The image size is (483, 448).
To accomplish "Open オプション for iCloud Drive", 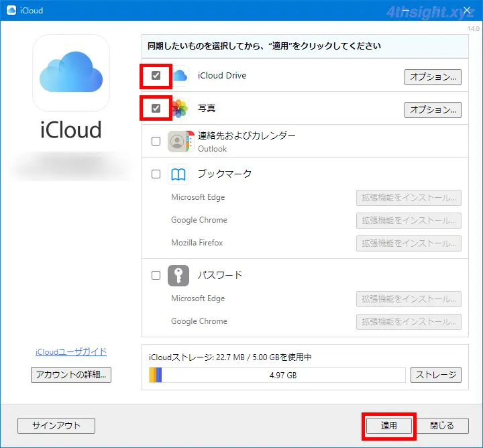I will click(433, 77).
